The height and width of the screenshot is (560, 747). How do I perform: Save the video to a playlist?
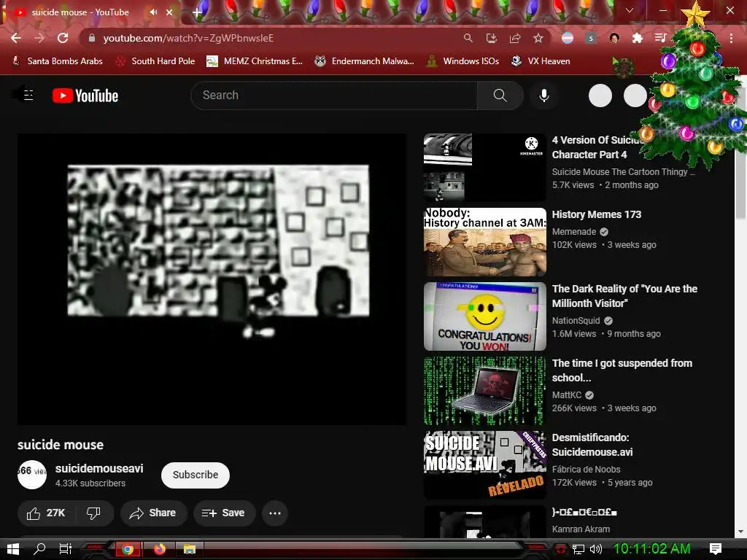click(223, 513)
